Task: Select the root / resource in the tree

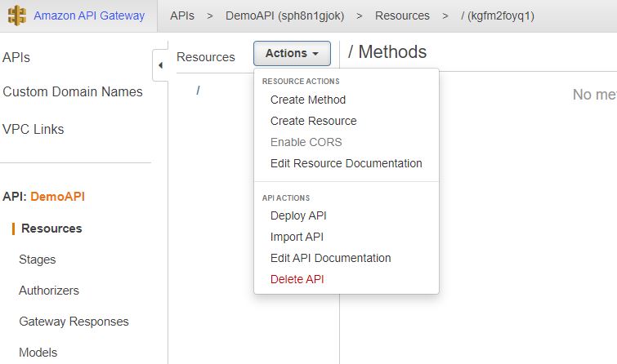Action: point(198,91)
